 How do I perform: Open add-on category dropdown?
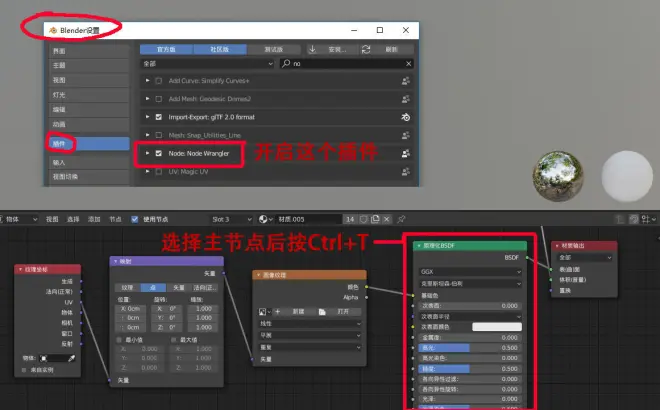point(208,64)
